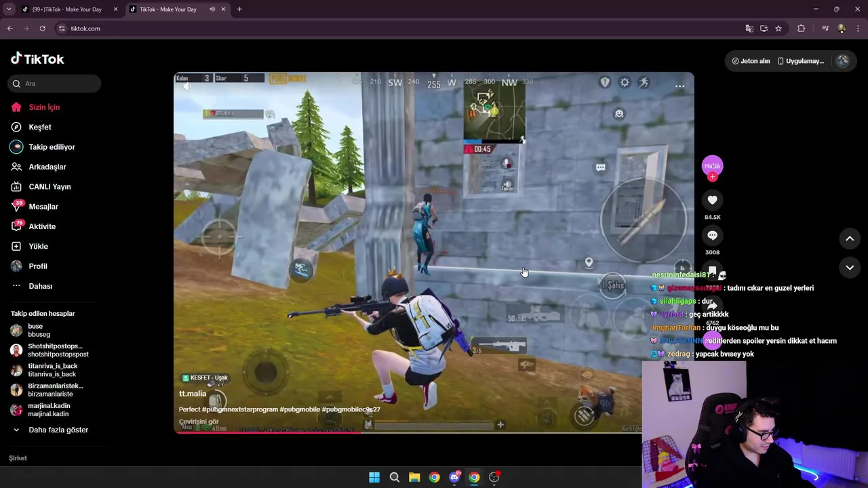Go to next video down arrow

(850, 268)
